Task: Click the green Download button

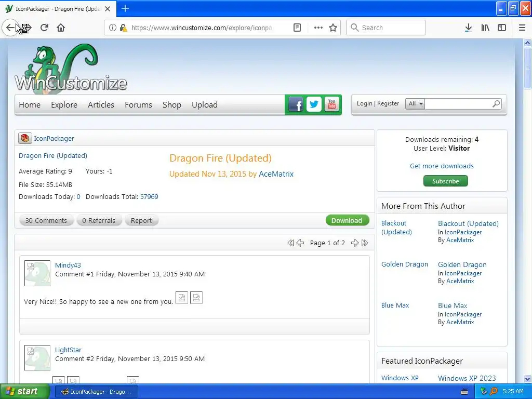Action: coord(347,220)
